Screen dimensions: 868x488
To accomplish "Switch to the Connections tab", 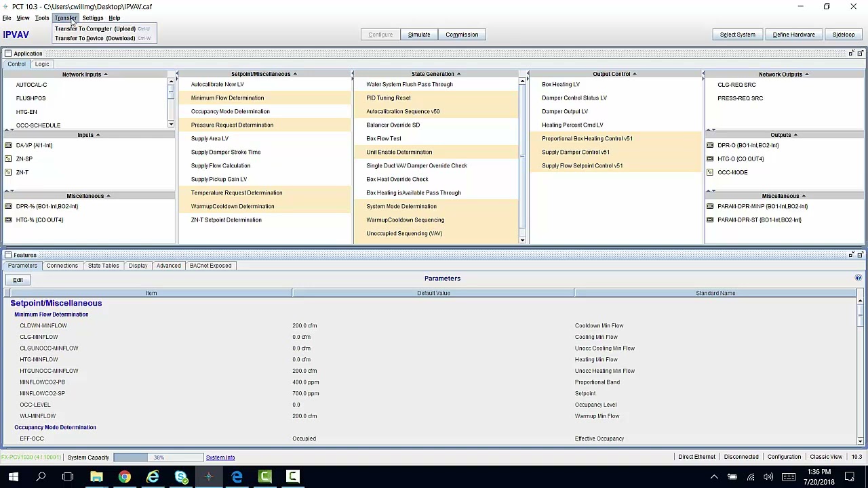I will [x=62, y=266].
